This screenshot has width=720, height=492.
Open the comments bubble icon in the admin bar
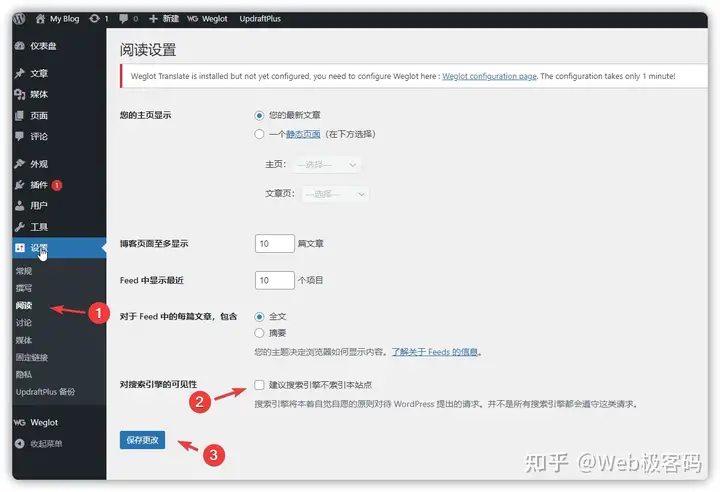pyautogui.click(x=123, y=19)
